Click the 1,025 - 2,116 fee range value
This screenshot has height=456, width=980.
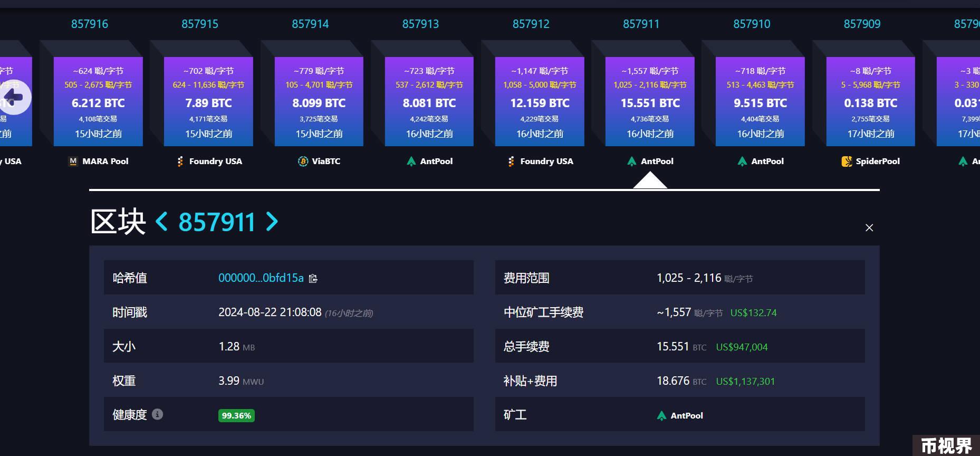coord(689,278)
